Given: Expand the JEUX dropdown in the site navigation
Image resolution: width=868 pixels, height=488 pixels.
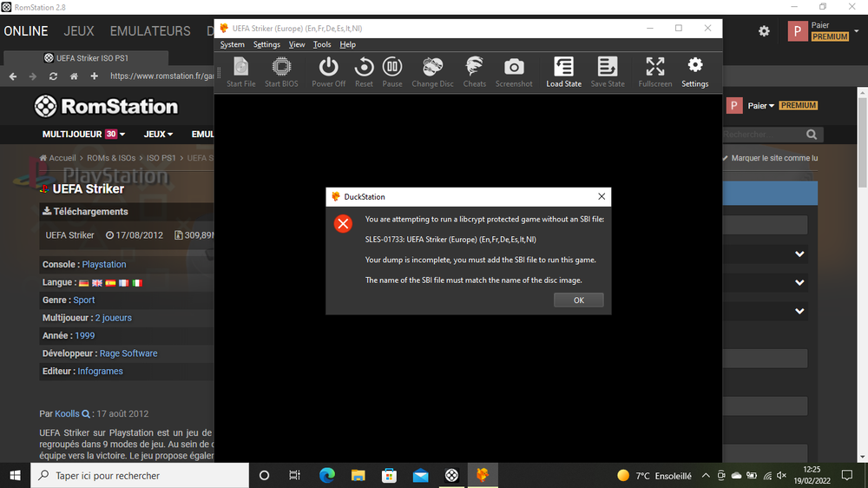Looking at the screenshot, I should coord(158,135).
